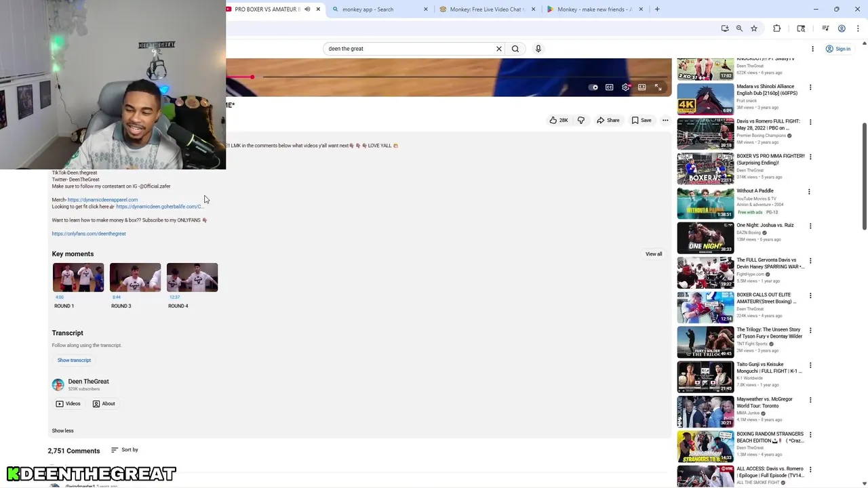The image size is (868, 488).
Task: Open options for Davis vs Romero FULL FIGHT
Action: (810, 122)
